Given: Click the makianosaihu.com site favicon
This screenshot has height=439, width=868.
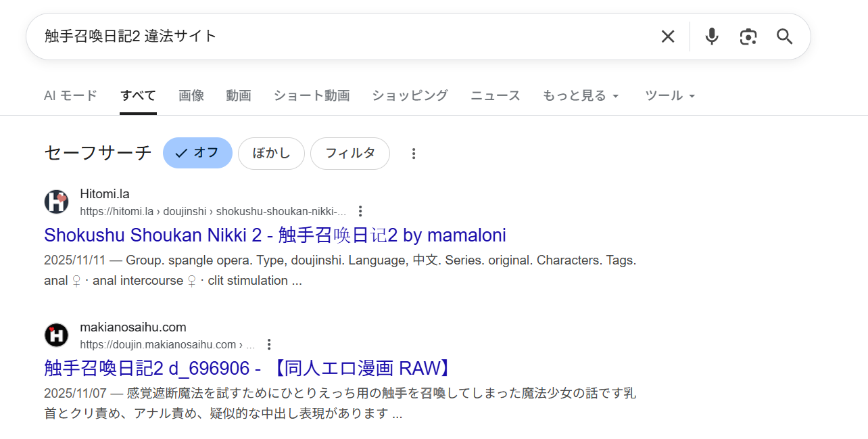Looking at the screenshot, I should (x=56, y=335).
